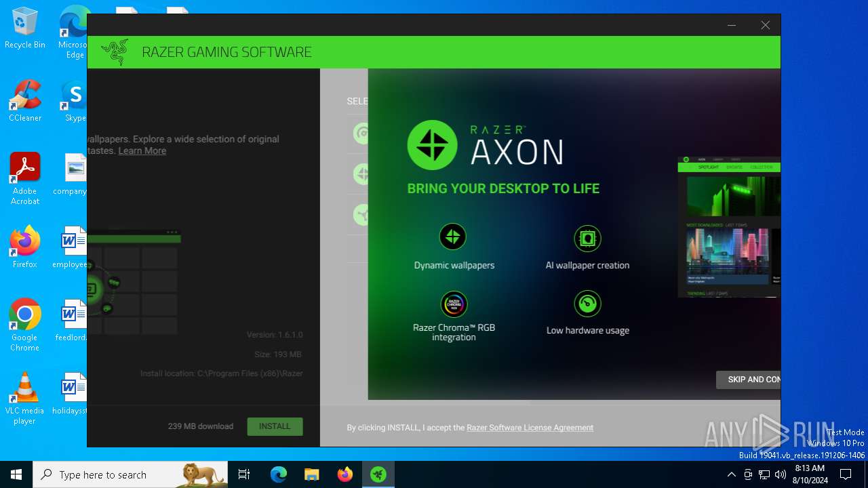868x488 pixels.
Task: Select the AI wallpaper creation icon
Action: pyautogui.click(x=587, y=239)
